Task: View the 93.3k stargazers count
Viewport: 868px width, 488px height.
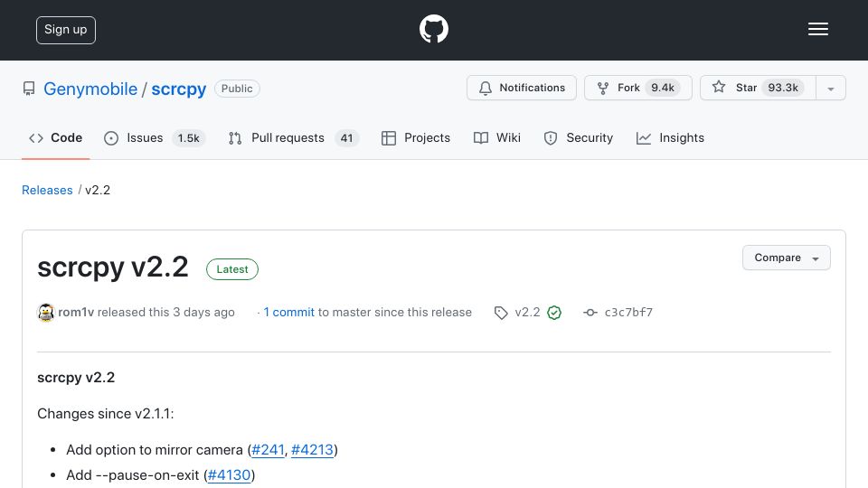Action: point(783,88)
